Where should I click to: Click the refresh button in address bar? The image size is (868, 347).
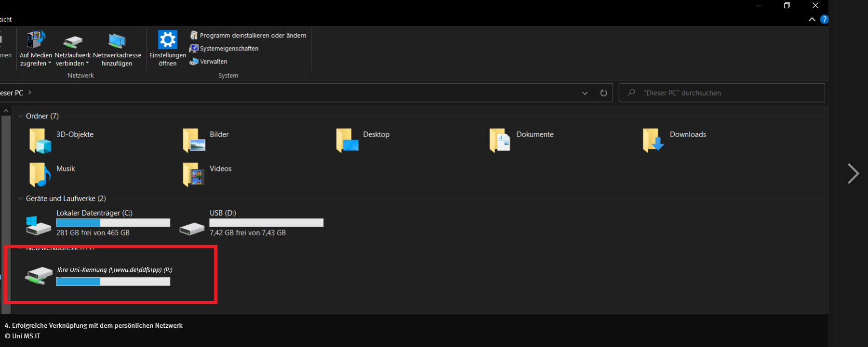[x=603, y=93]
